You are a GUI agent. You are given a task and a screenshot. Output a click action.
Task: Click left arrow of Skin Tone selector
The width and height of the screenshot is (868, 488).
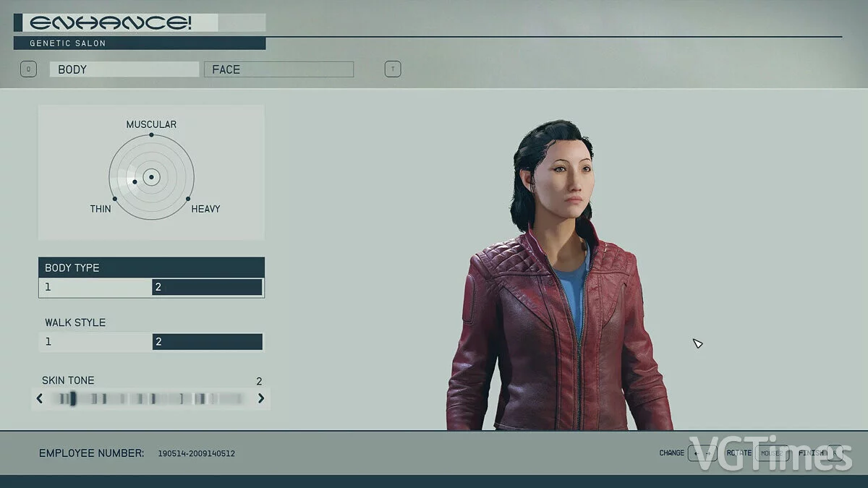[x=40, y=398]
